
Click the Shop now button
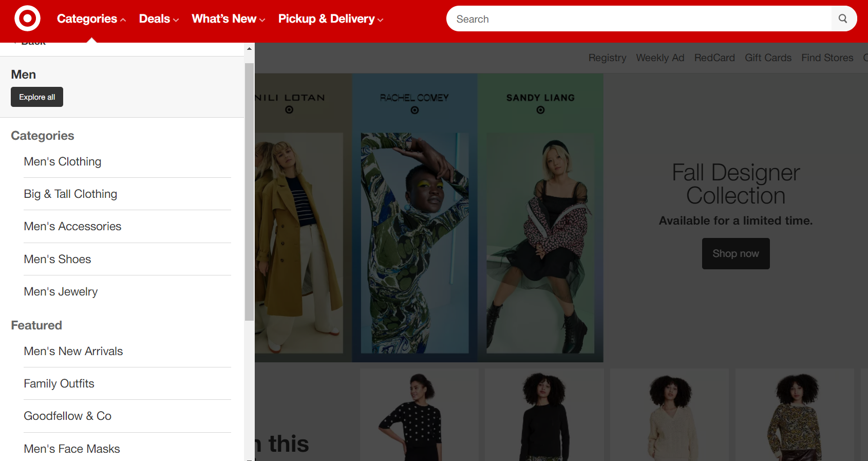735,253
